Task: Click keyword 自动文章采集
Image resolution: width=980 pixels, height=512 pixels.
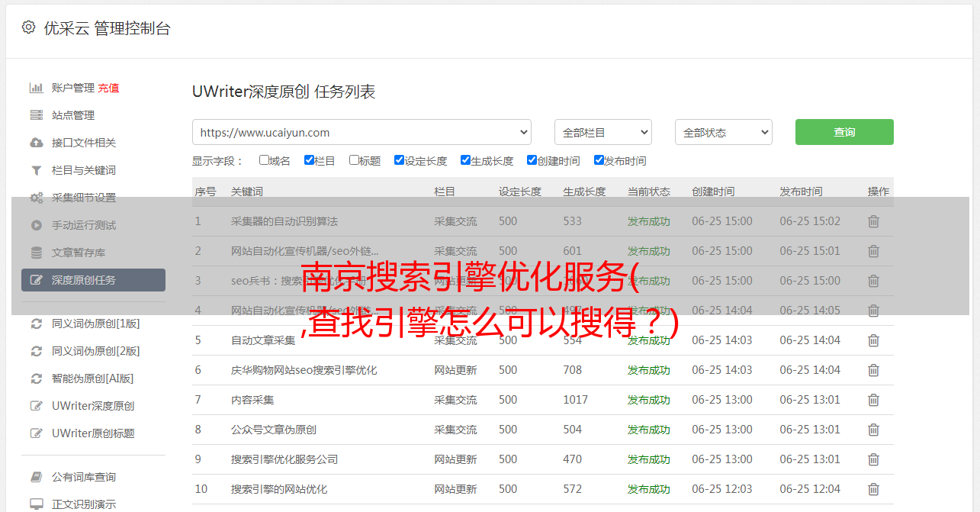Action: (x=263, y=340)
